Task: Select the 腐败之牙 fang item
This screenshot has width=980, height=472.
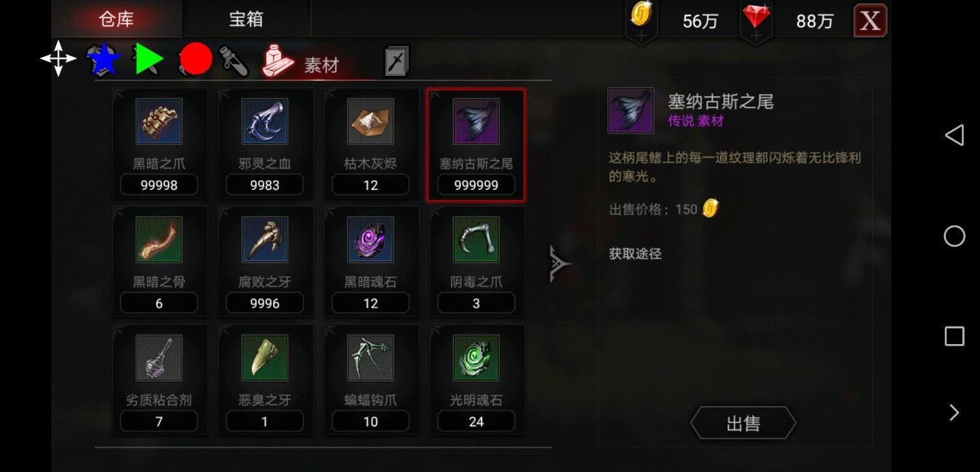Action: 265,262
